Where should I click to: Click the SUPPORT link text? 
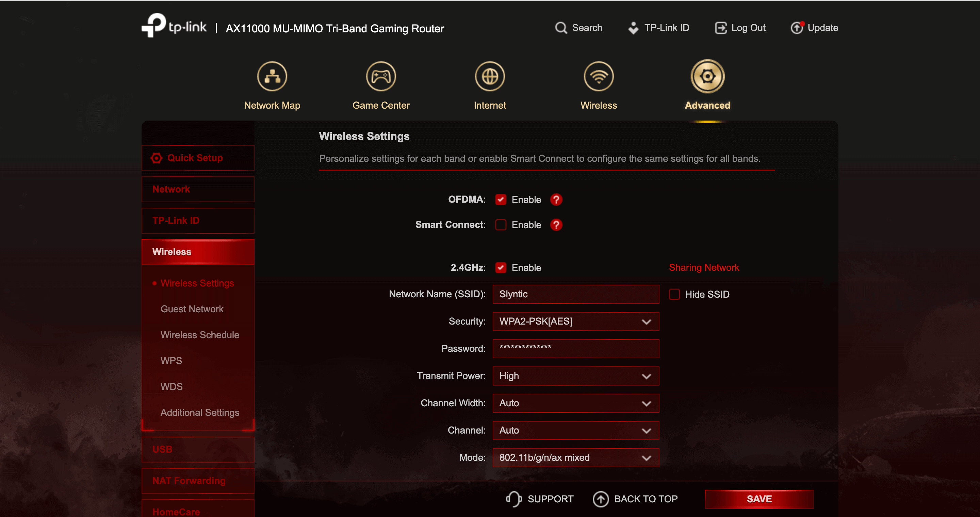[x=550, y=499]
